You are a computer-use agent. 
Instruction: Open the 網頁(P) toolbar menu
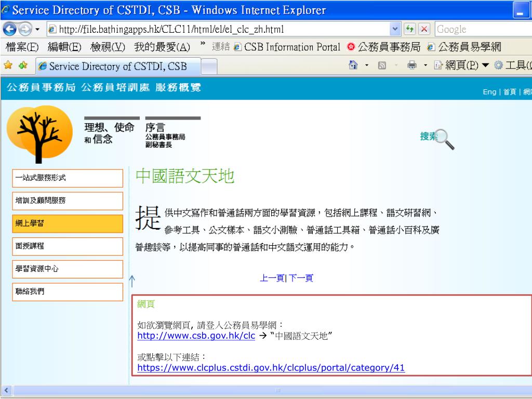pyautogui.click(x=461, y=65)
